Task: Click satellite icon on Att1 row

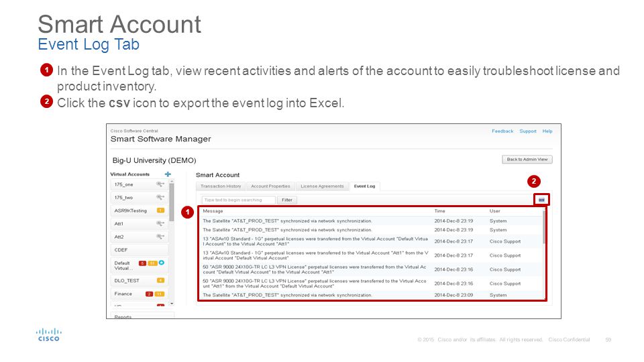Action: pos(160,224)
